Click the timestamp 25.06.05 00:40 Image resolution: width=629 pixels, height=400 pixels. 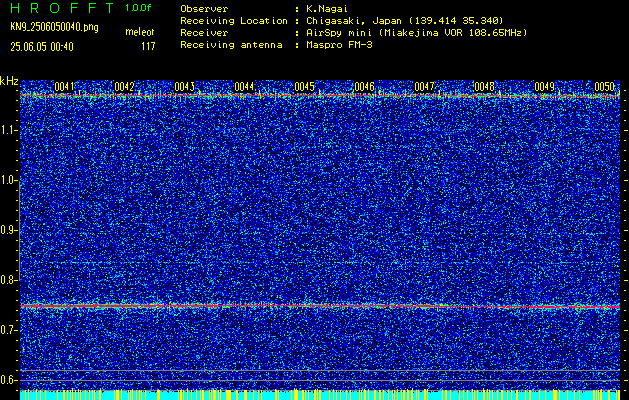point(42,47)
